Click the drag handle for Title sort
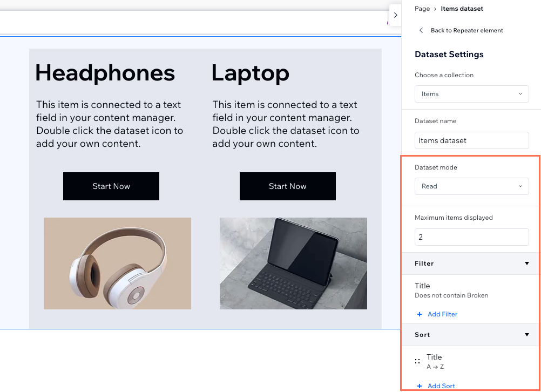The image size is (541, 392). click(x=417, y=361)
